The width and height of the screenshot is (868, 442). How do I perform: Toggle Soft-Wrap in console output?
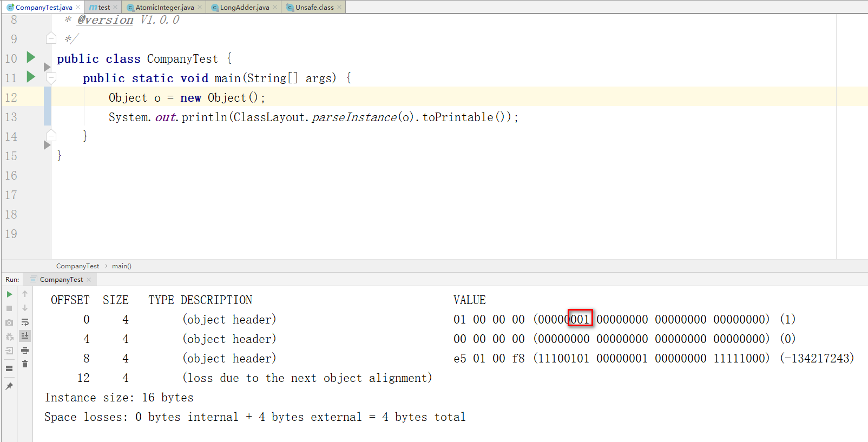point(25,322)
